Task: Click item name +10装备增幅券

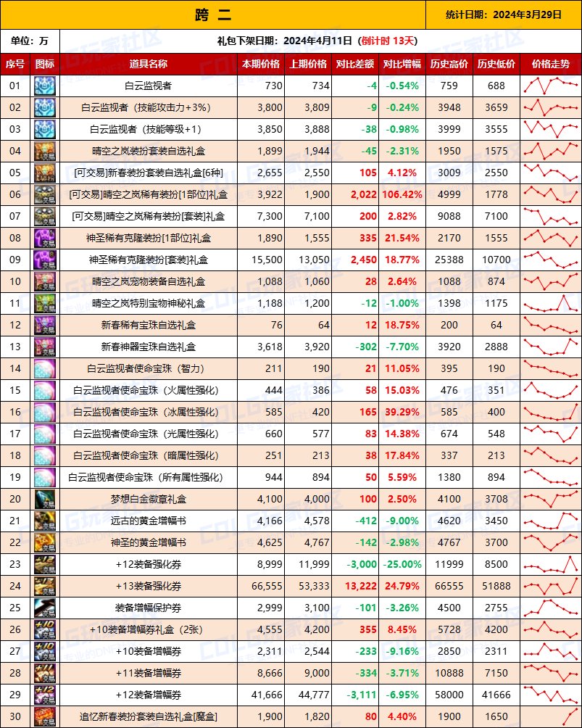Action: point(149,652)
